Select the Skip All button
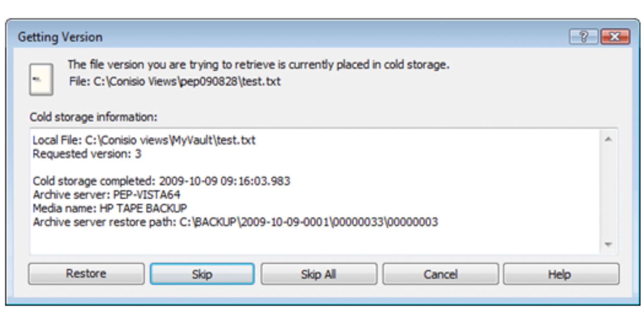 (x=319, y=274)
